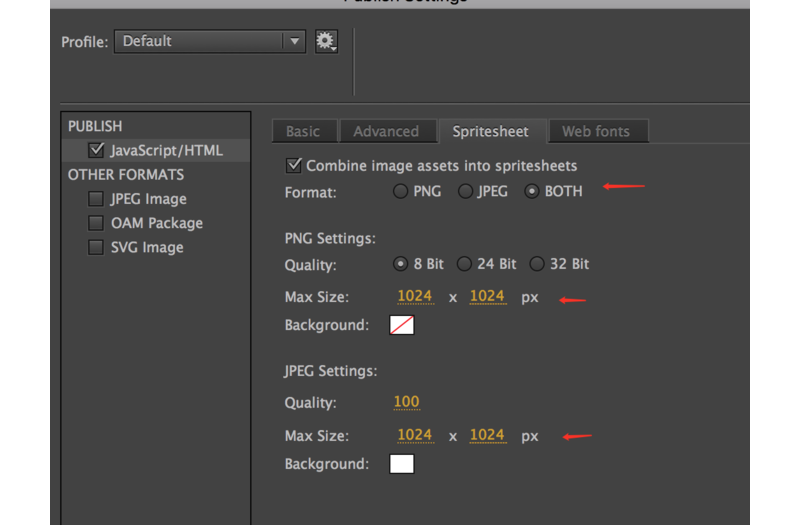Open the profile options gear menu
The width and height of the screenshot is (800, 525).
tap(326, 41)
